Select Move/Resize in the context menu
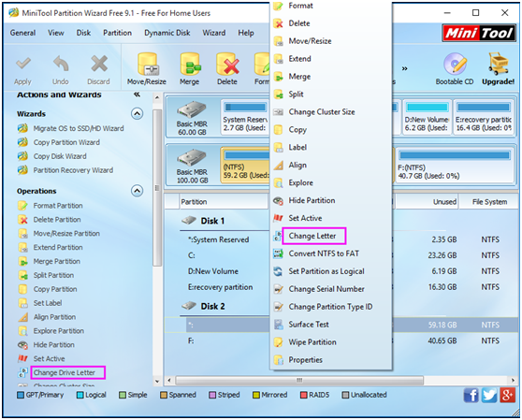 click(x=310, y=41)
